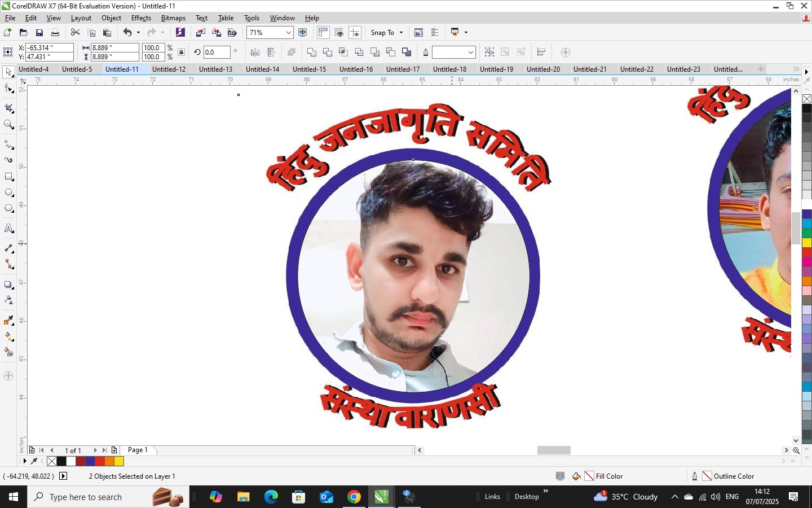Select the Connector tool
The image size is (812, 508).
point(8,264)
